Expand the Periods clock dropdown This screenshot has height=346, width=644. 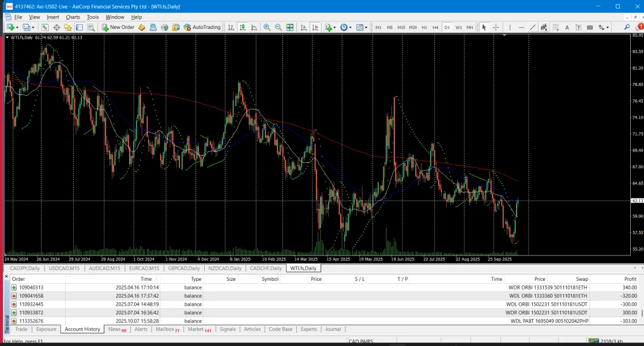point(345,27)
